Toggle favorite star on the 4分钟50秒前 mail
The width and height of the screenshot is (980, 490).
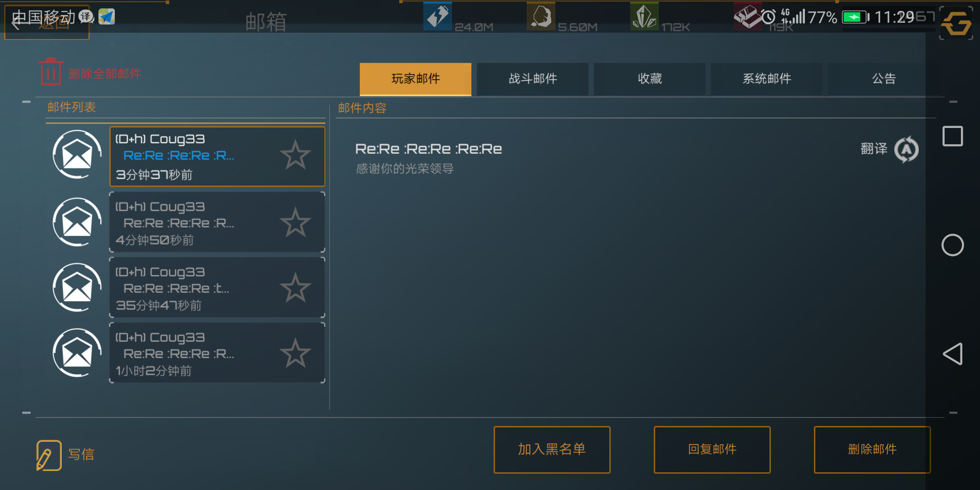295,222
